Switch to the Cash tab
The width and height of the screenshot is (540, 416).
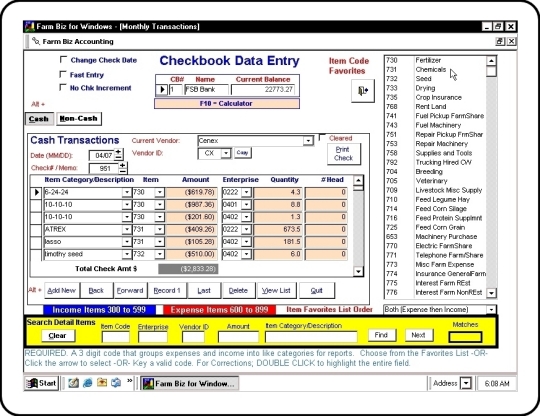[x=39, y=119]
